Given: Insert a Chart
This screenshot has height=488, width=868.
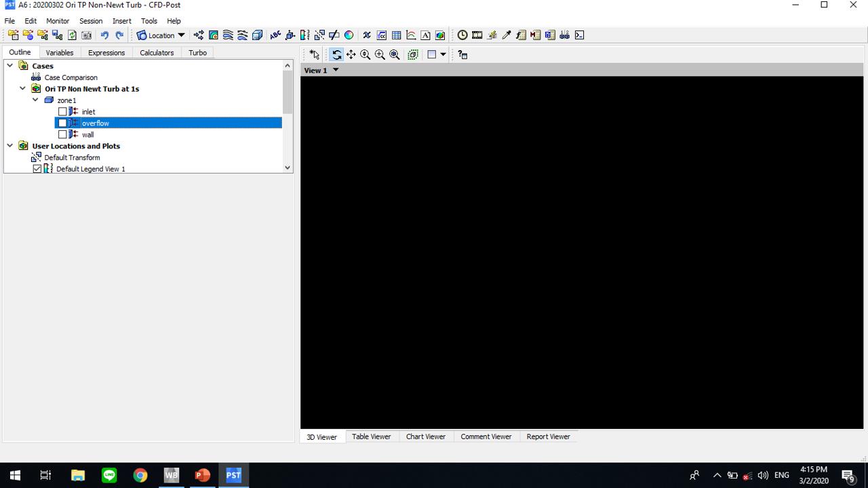Looking at the screenshot, I should [411, 35].
